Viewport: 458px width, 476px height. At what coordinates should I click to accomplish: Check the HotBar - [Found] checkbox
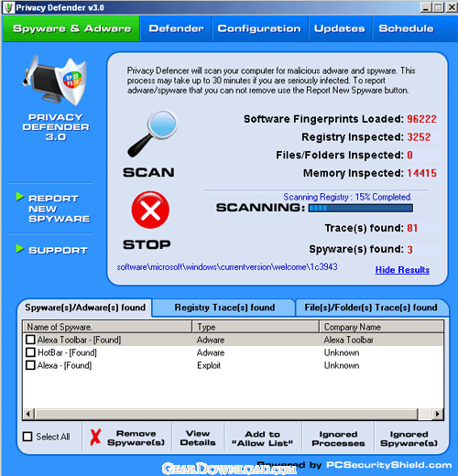(x=30, y=352)
